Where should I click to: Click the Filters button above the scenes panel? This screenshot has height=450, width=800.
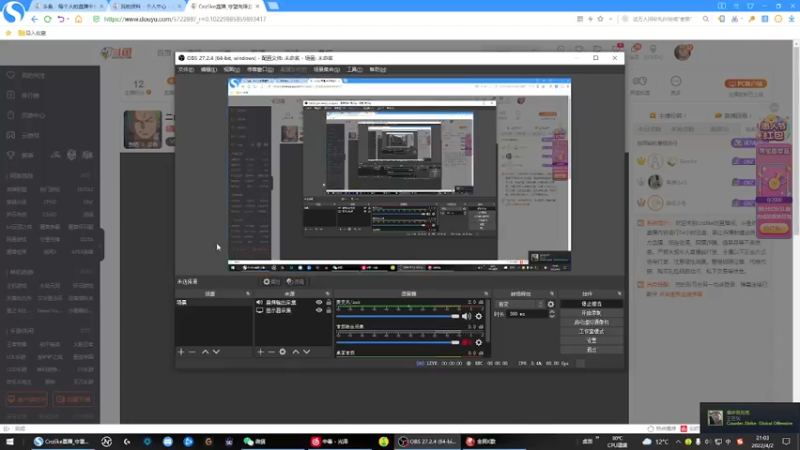(x=295, y=282)
